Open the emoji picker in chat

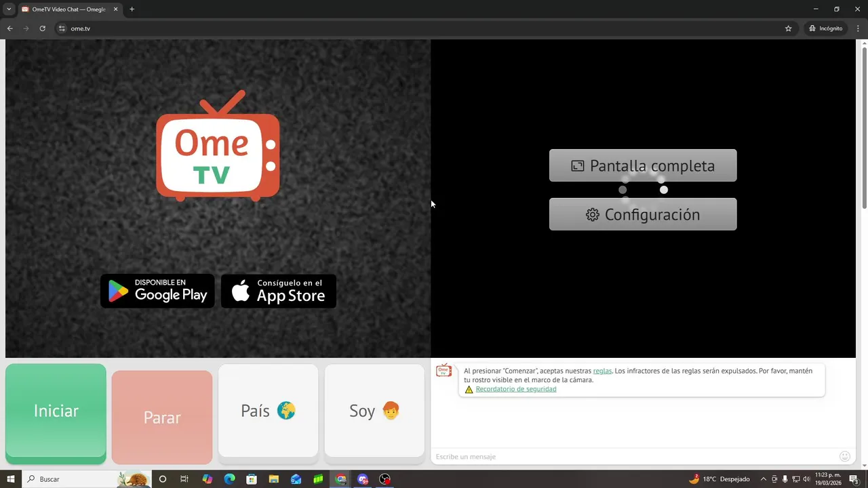tap(845, 457)
